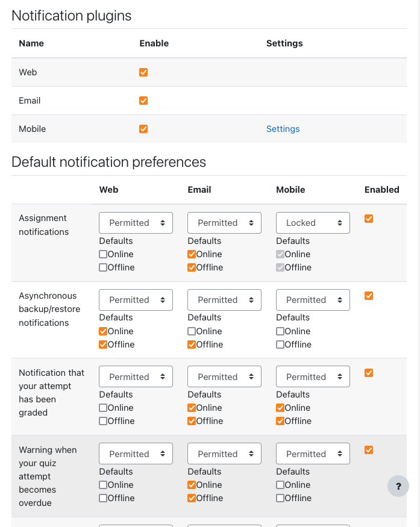The width and height of the screenshot is (420, 527).
Task: Open the Mobile plugin Settings link
Action: [283, 129]
